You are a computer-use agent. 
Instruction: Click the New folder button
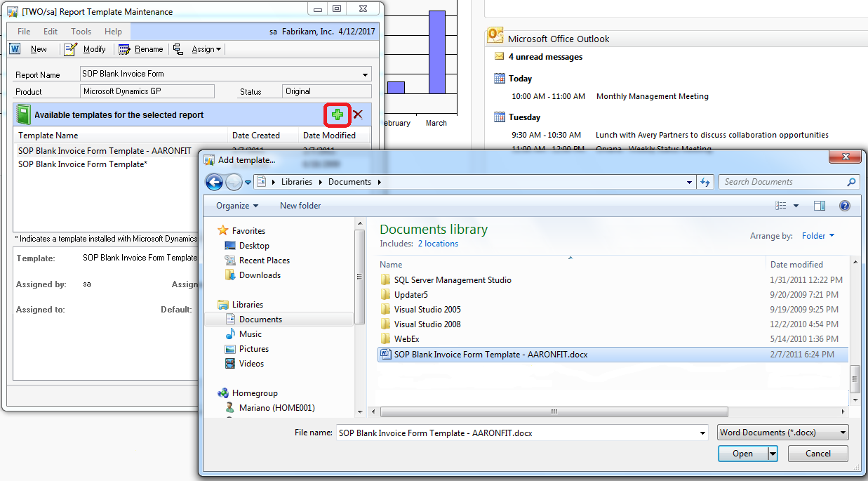(x=300, y=206)
